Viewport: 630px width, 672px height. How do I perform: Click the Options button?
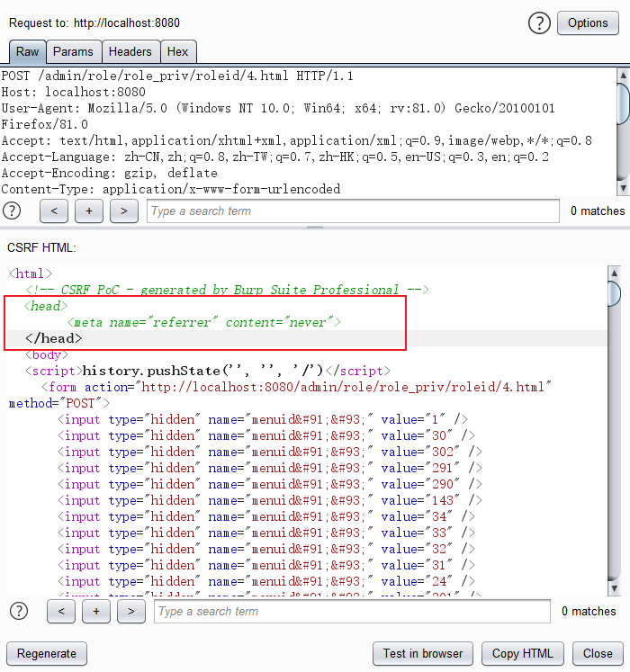[x=588, y=22]
